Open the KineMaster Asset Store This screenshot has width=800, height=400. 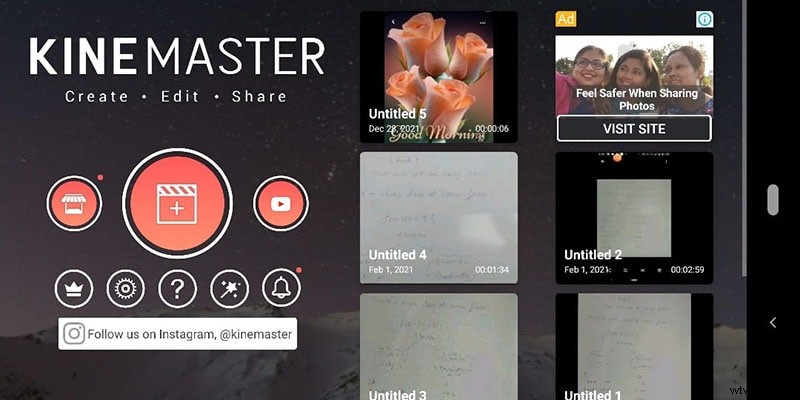[74, 204]
